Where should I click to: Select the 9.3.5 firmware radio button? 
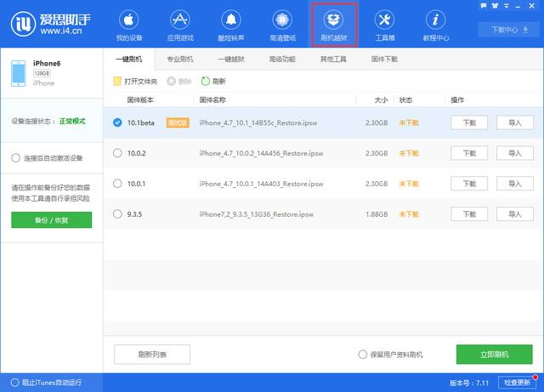point(117,214)
